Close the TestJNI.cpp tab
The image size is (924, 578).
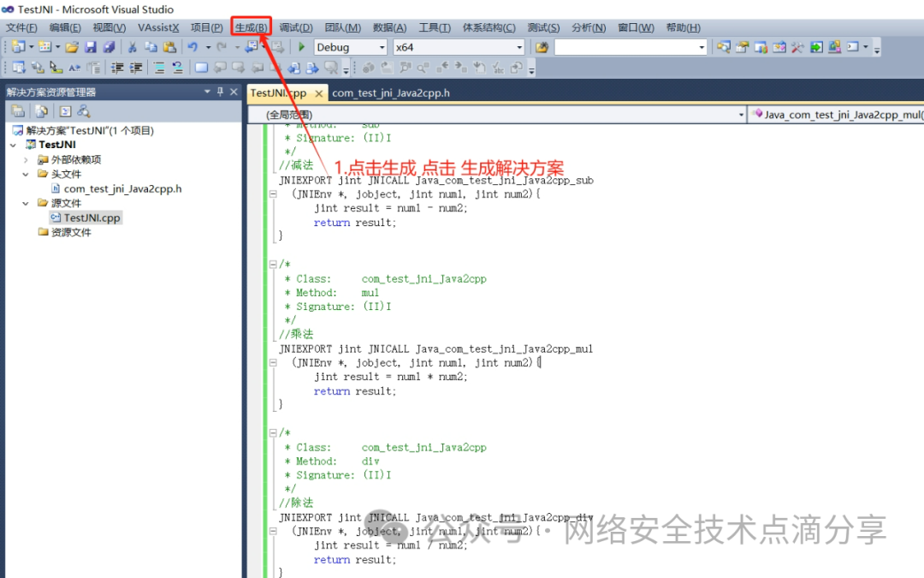[319, 93]
